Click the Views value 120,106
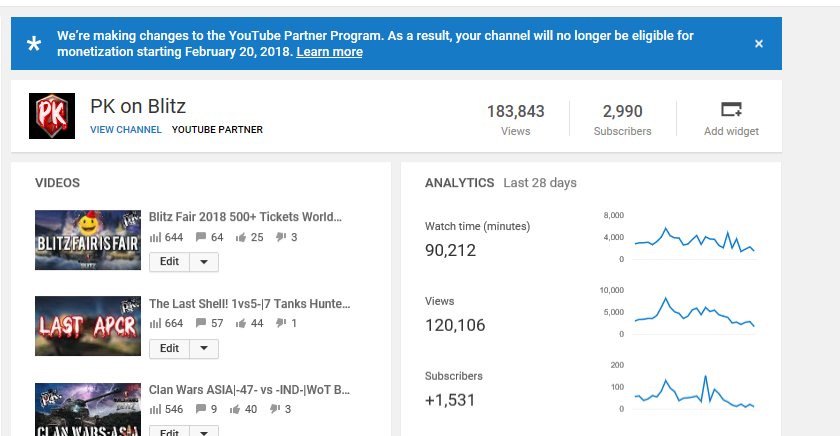The width and height of the screenshot is (840, 436). tap(455, 325)
